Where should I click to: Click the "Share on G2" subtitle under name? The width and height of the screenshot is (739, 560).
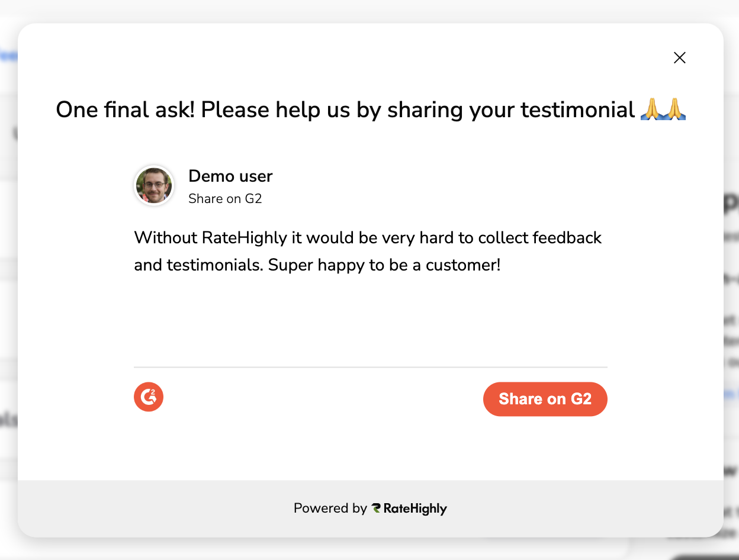[225, 199]
